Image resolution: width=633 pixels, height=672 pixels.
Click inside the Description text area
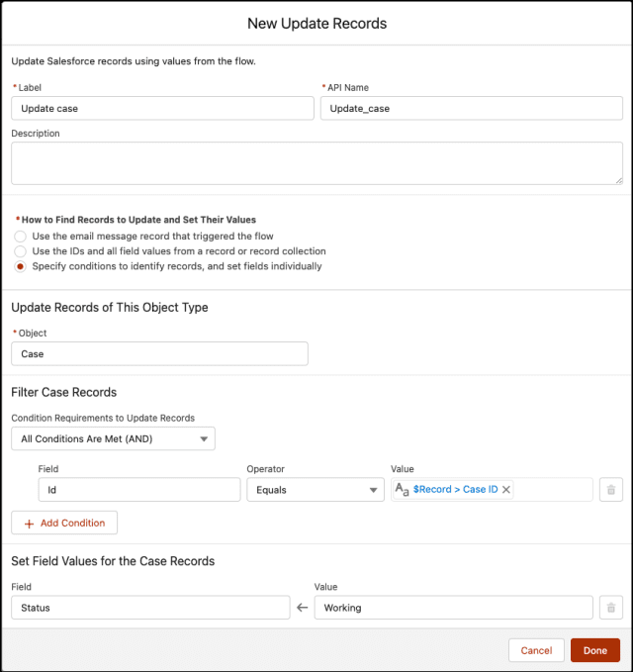[x=316, y=162]
